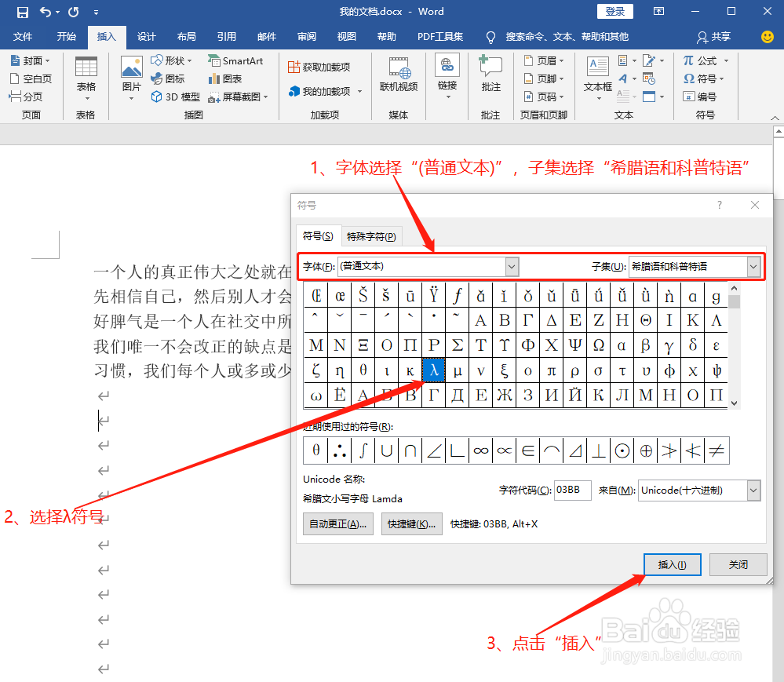Select ∞ in recently used symbols
The width and height of the screenshot is (784, 682).
pyautogui.click(x=480, y=450)
